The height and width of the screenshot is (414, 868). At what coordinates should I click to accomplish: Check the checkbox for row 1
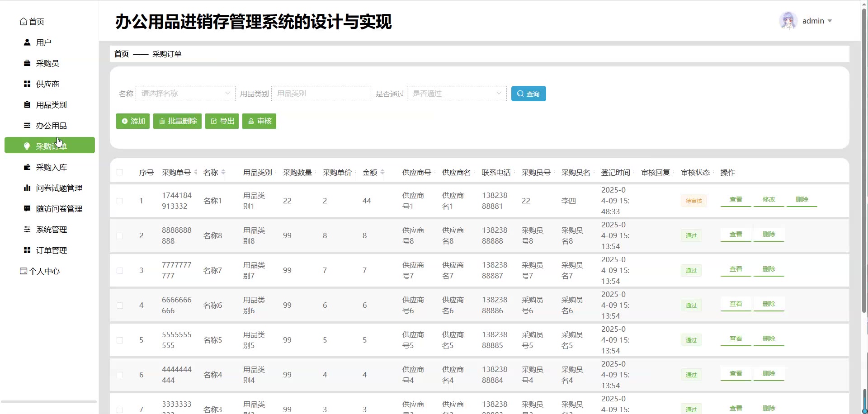tap(120, 201)
